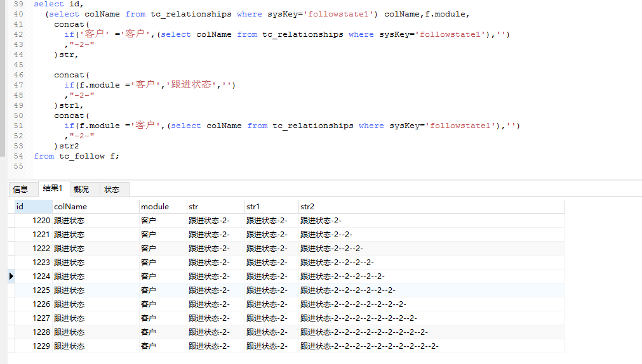Select str2 cell in row 1228

[x=432, y=332]
